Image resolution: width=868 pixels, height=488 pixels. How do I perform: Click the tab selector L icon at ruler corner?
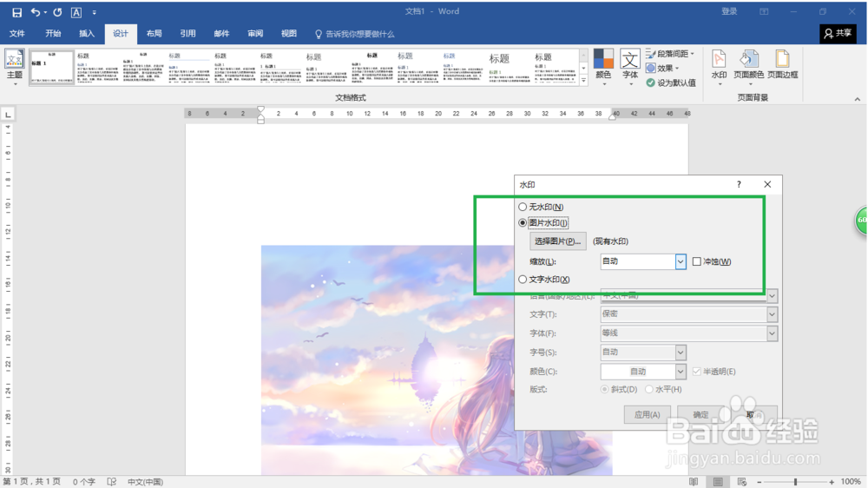pyautogui.click(x=8, y=115)
